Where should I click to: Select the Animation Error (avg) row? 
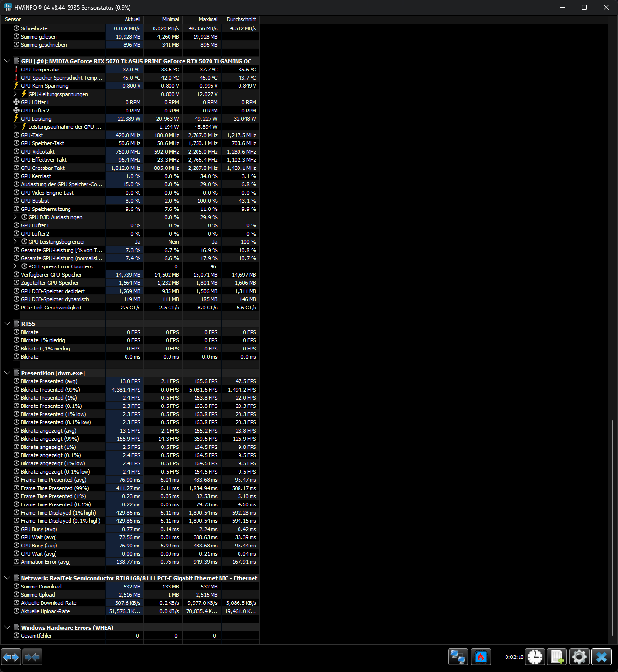coord(130,562)
